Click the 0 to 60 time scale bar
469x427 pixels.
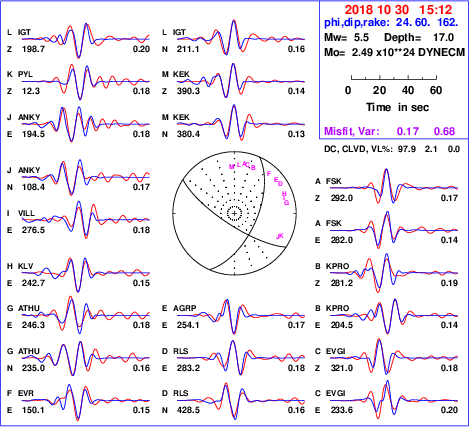click(394, 78)
